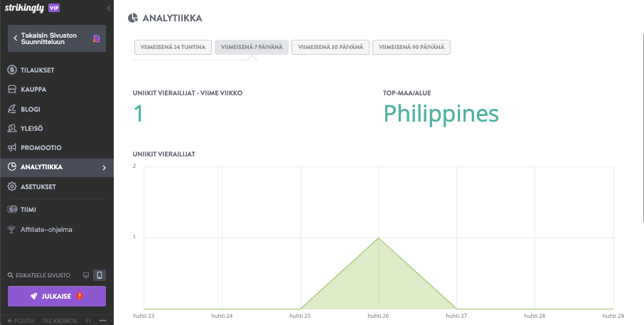Screen dimensions: 644x325
Task: Click Takaisin Sivuston Suunnitteluun button
Action: 57,38
